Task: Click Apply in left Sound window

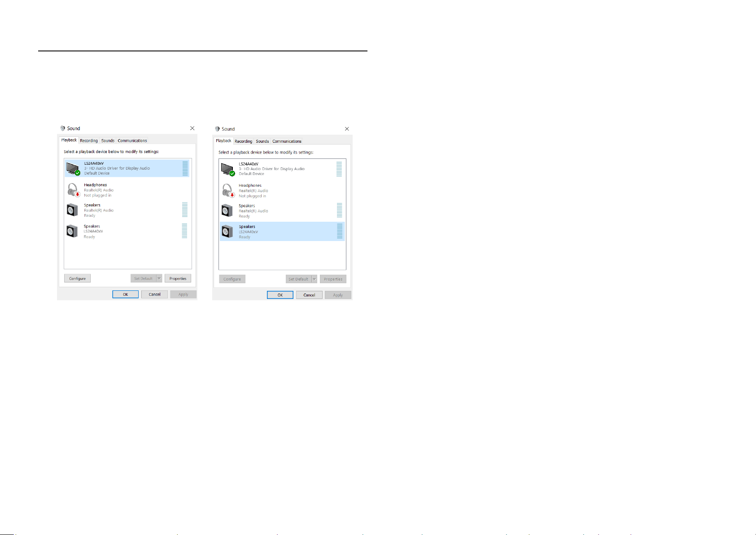Action: [184, 294]
